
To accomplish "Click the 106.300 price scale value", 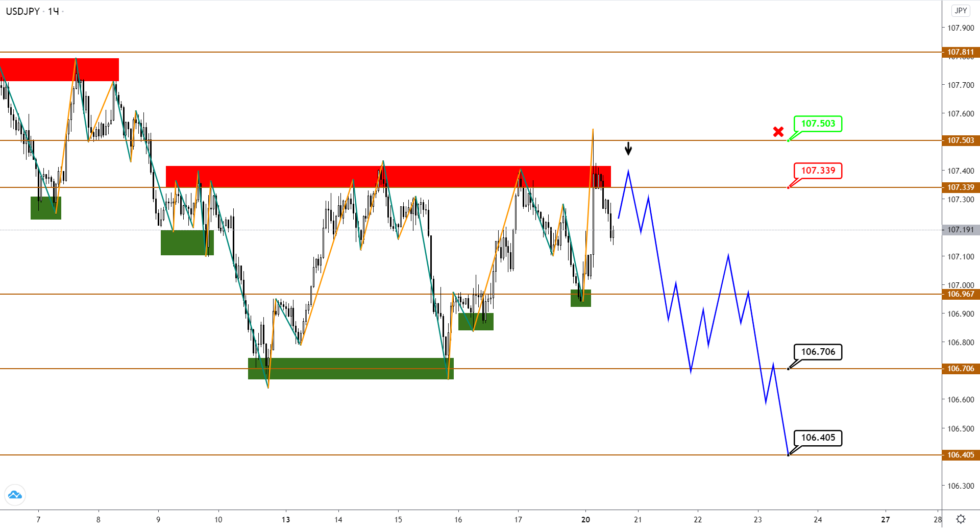I will [x=961, y=486].
